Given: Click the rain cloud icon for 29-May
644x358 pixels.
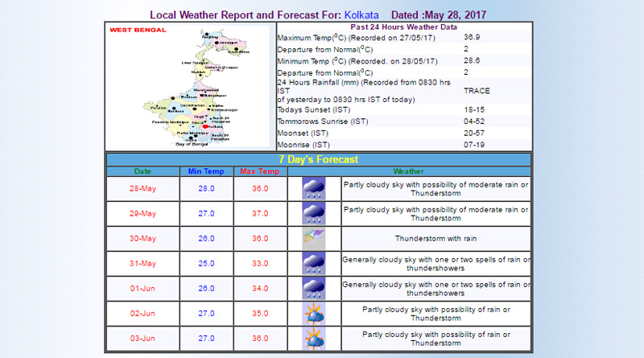Looking at the screenshot, I should (x=314, y=213).
